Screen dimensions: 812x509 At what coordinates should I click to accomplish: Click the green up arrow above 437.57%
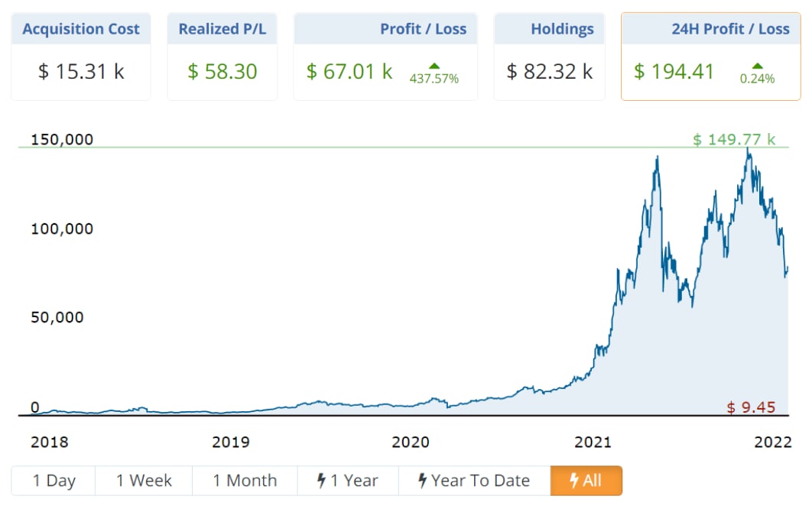(434, 66)
